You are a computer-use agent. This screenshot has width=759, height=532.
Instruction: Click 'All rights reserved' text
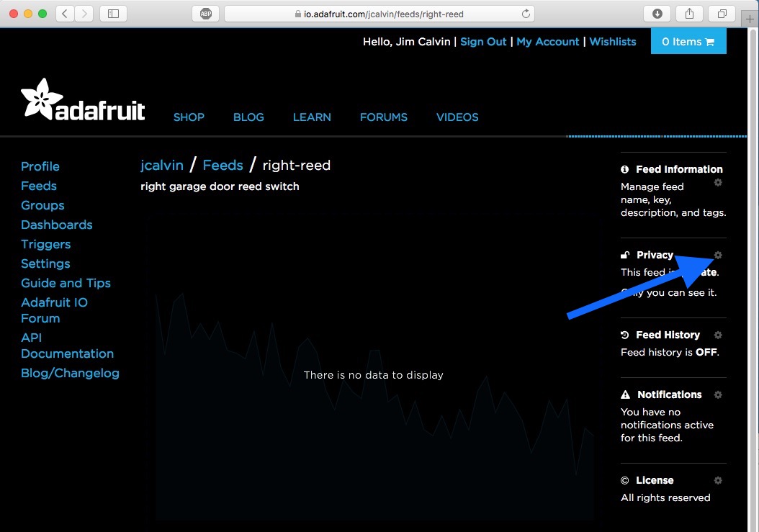point(665,497)
